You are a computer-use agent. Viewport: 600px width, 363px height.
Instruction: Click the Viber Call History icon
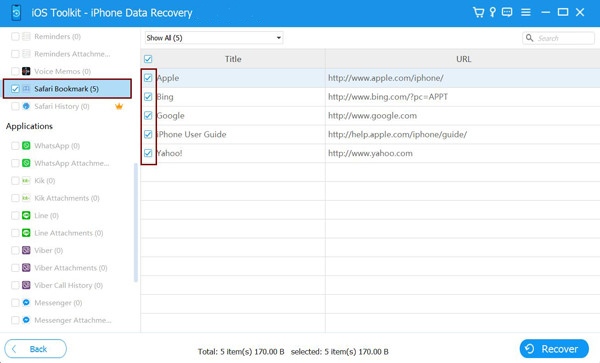tap(26, 285)
